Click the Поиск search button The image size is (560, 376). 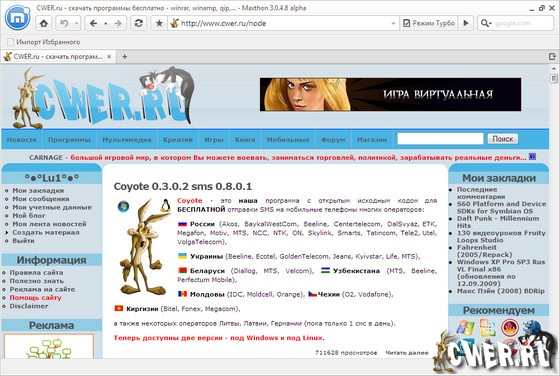502,139
